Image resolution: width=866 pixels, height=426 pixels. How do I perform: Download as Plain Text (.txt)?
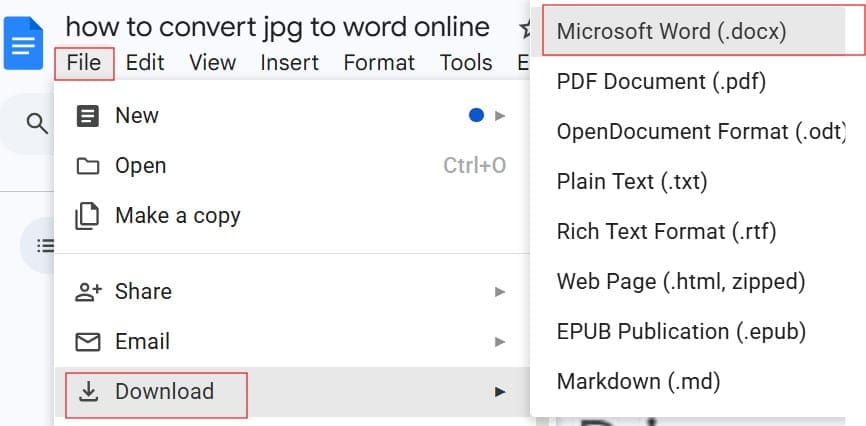click(688, 182)
